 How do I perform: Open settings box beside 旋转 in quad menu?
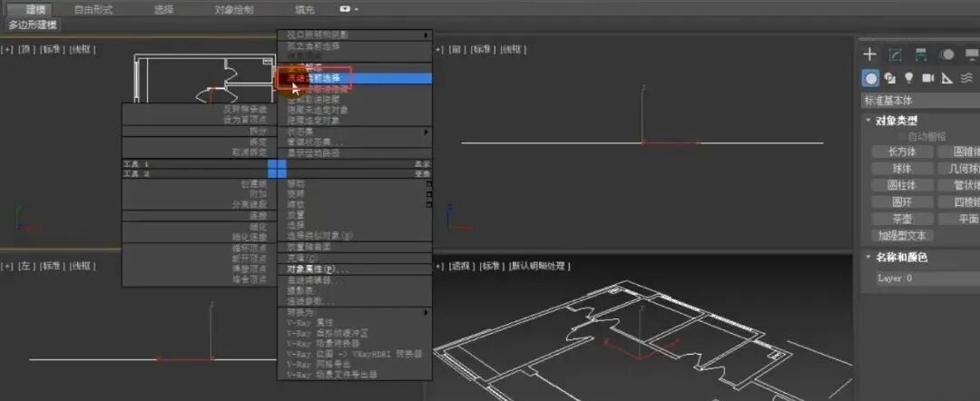[x=428, y=194]
